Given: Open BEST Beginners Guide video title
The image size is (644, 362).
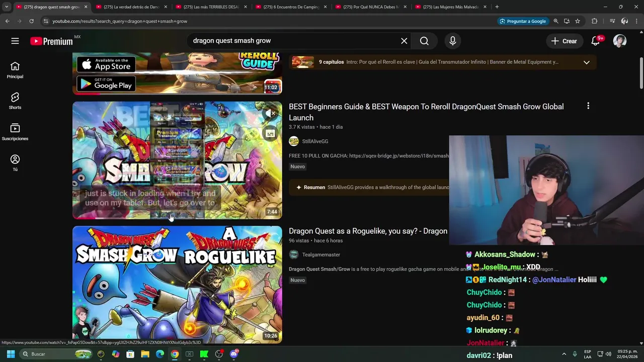Looking at the screenshot, I should pos(426,112).
